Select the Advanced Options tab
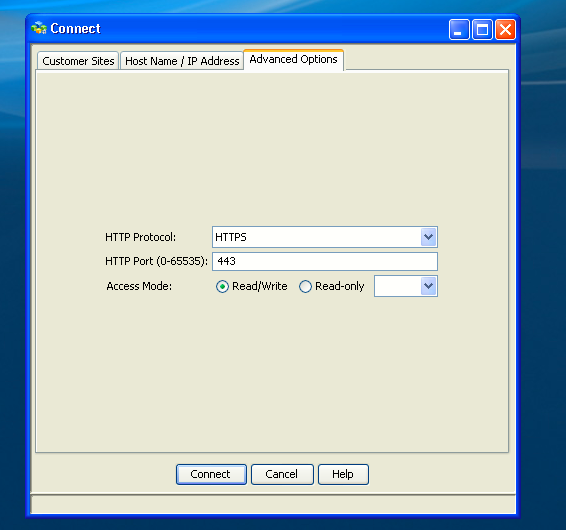This screenshot has width=566, height=530. coord(293,60)
